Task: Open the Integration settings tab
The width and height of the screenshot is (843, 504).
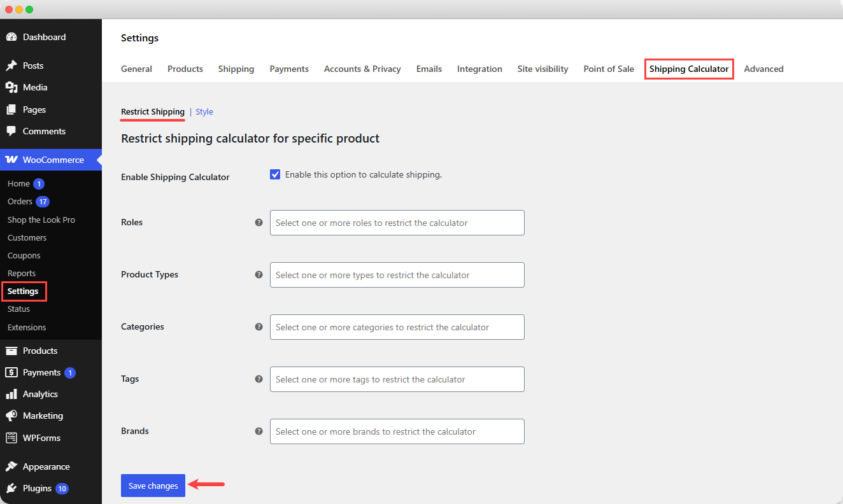Action: pos(479,69)
